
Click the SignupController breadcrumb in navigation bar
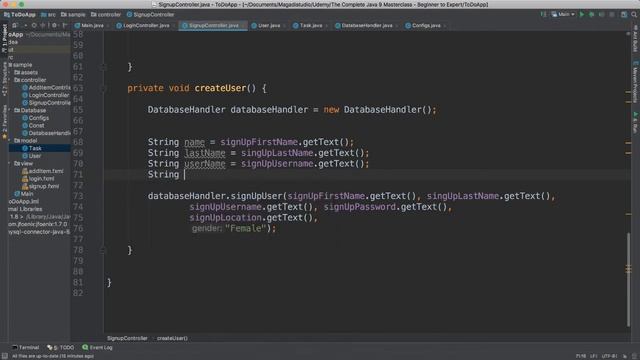(150, 14)
